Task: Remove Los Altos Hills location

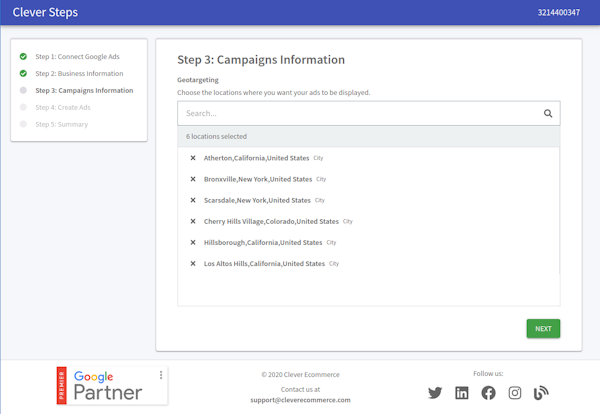Action: point(193,263)
